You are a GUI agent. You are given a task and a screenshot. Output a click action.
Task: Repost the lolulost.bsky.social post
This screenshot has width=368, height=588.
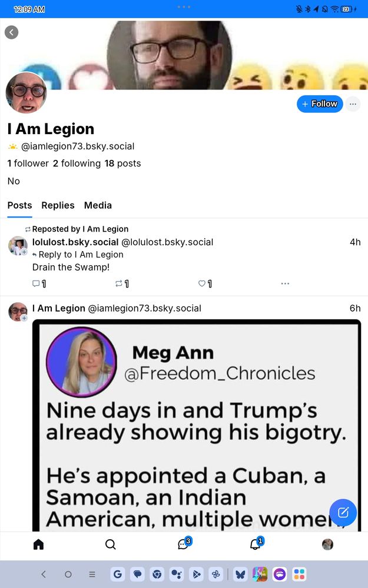[x=122, y=283]
